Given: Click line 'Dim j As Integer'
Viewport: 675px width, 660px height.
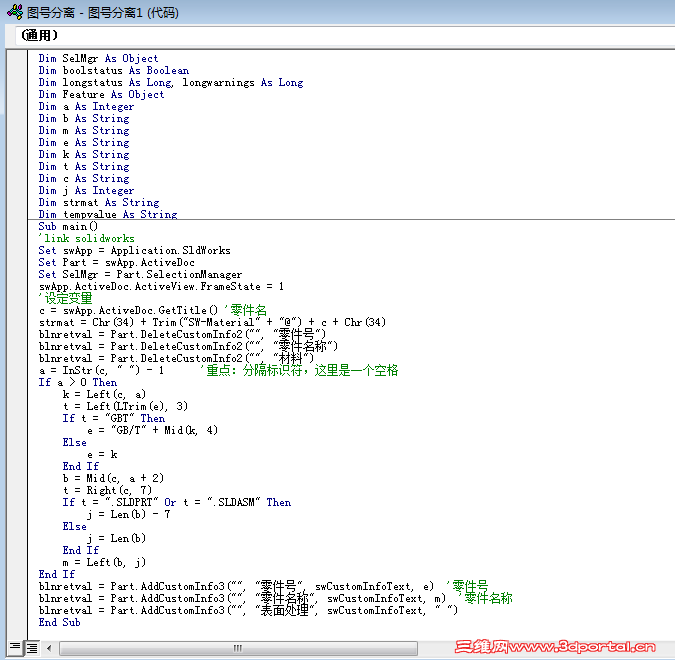Looking at the screenshot, I should tap(86, 190).
